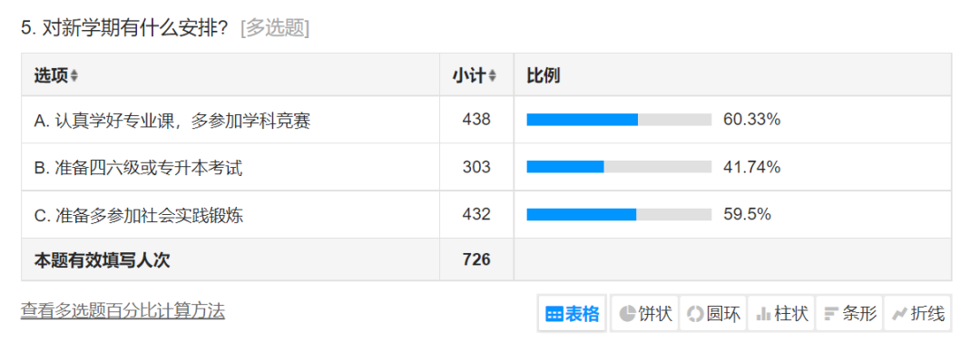Open 查看多选题百分比计算方法 link
980x352 pixels.
pyautogui.click(x=122, y=311)
